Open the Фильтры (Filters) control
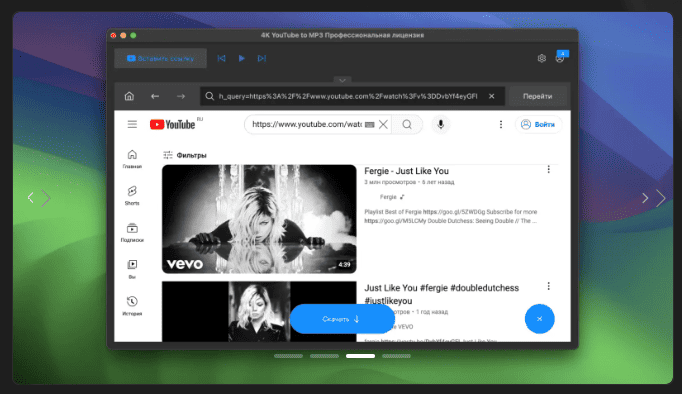Screen dimensions: 682x394 185,155
